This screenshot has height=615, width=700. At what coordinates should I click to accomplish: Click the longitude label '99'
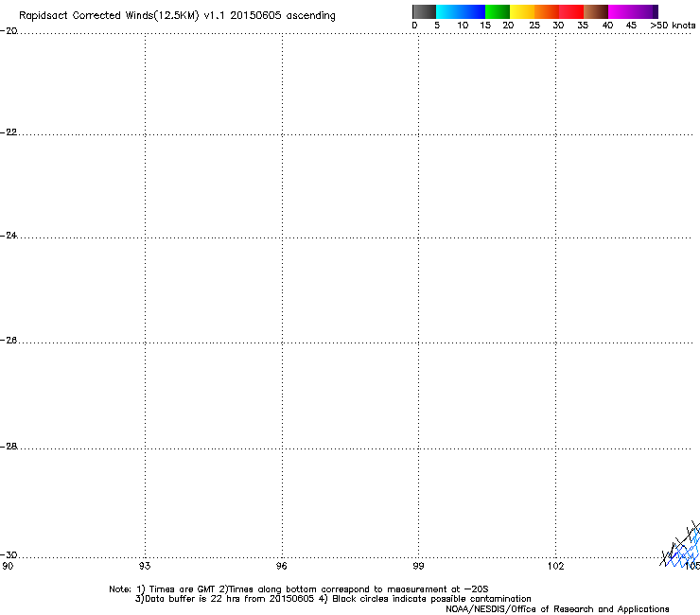click(418, 567)
